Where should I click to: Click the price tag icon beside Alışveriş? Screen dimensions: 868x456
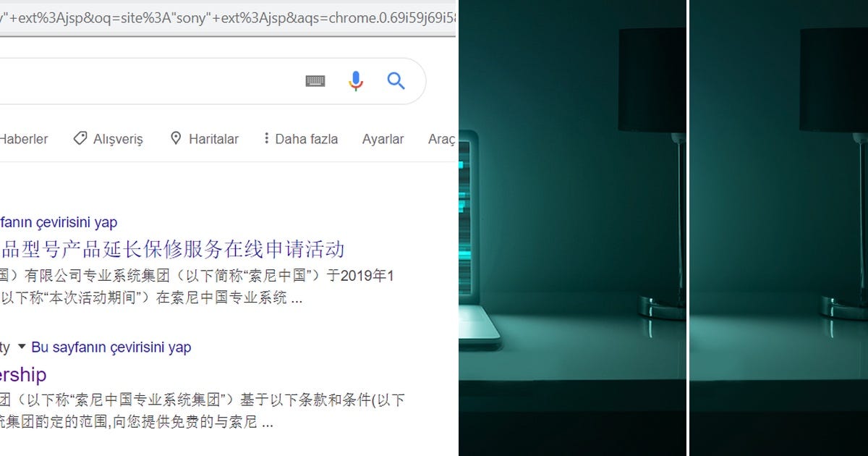pos(80,138)
